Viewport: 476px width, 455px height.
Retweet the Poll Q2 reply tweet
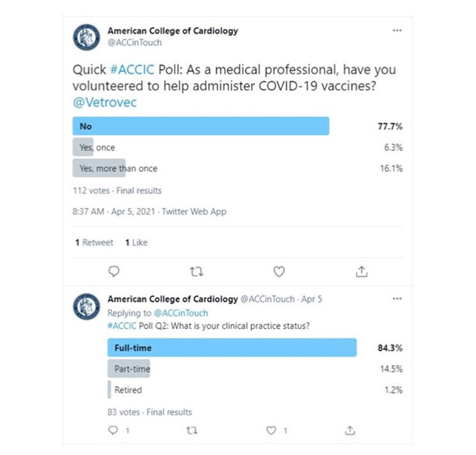[191, 431]
